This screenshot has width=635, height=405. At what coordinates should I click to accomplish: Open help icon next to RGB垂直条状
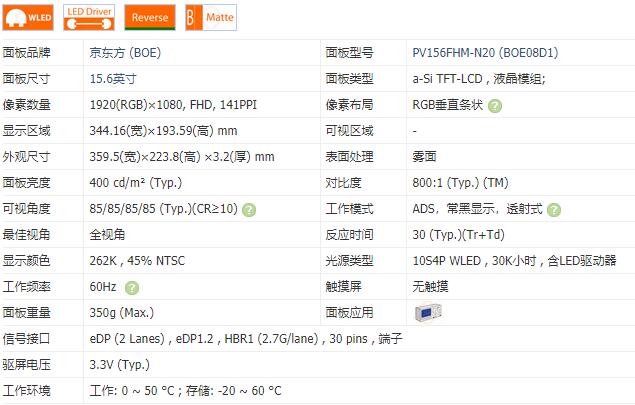495,106
